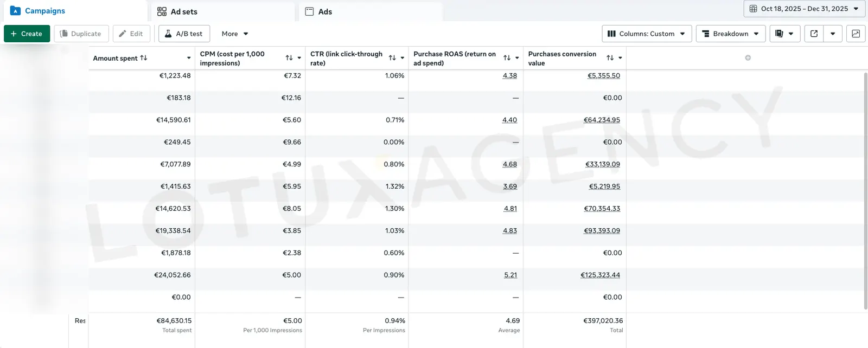Image resolution: width=868 pixels, height=348 pixels.
Task: Click the ROAS value 4.40
Action: (509, 120)
